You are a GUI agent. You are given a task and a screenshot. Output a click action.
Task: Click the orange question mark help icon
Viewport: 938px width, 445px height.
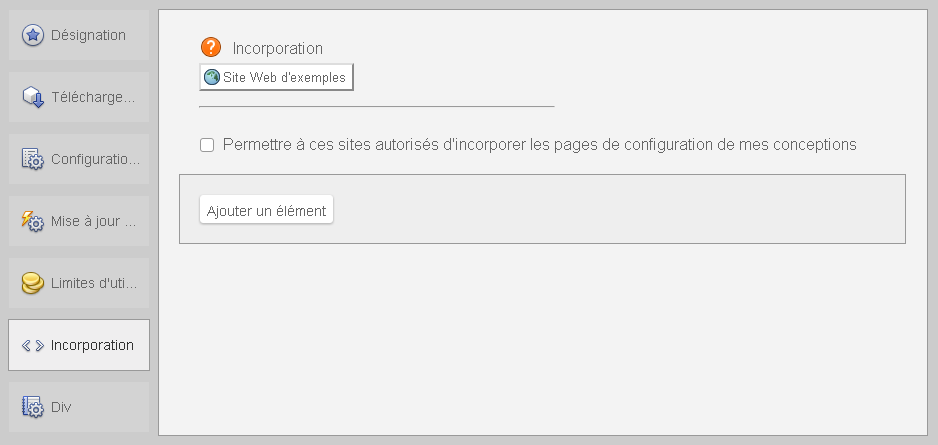(x=211, y=47)
